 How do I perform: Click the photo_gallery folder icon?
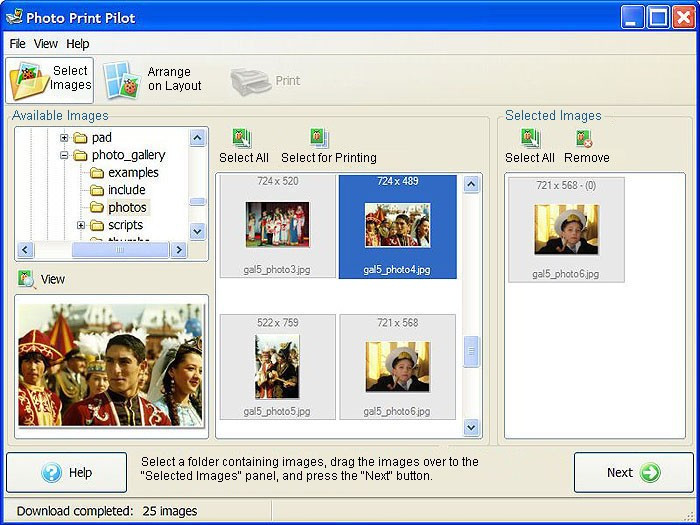point(80,155)
